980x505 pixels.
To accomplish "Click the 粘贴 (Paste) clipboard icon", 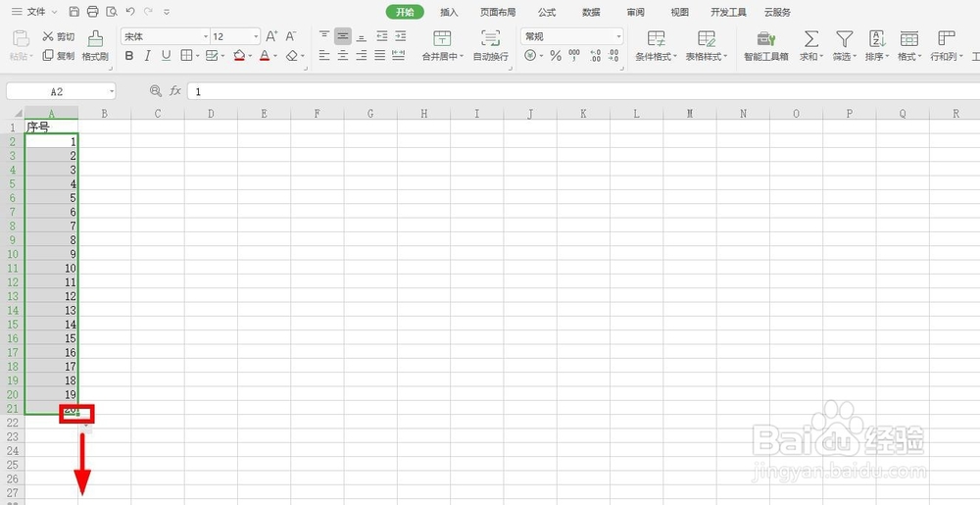I will (x=22, y=39).
